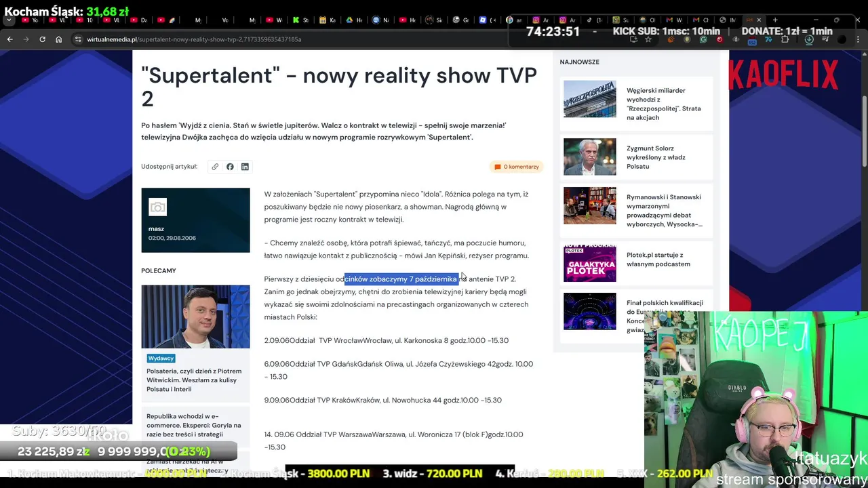
Task: Click the page vertical scrollbar thumb
Action: pyautogui.click(x=865, y=131)
